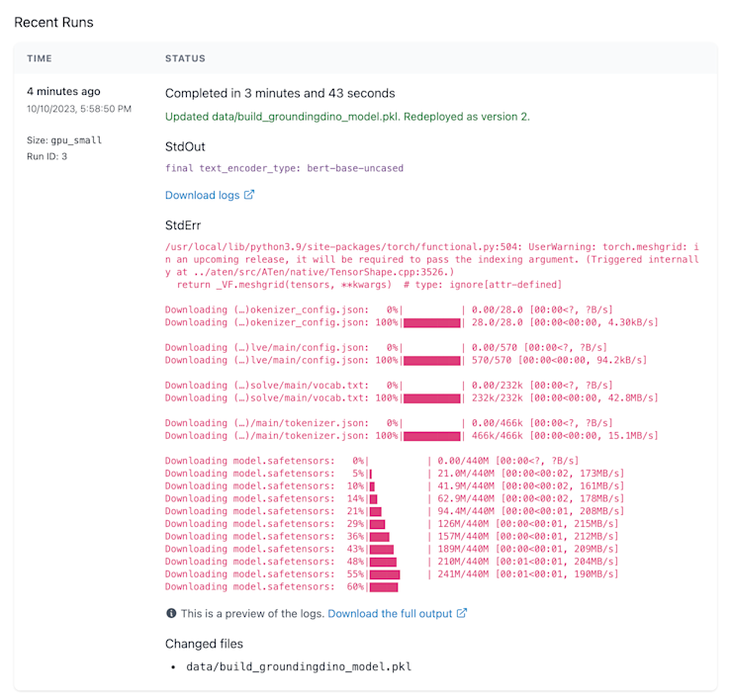Click external-link icon after full output link
The image size is (732, 700).
(x=461, y=613)
